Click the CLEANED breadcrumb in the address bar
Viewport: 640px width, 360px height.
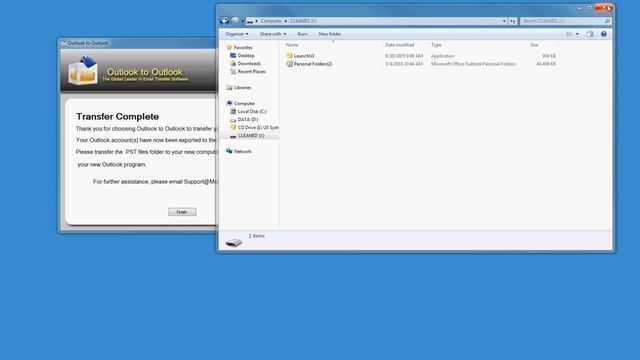(x=303, y=21)
